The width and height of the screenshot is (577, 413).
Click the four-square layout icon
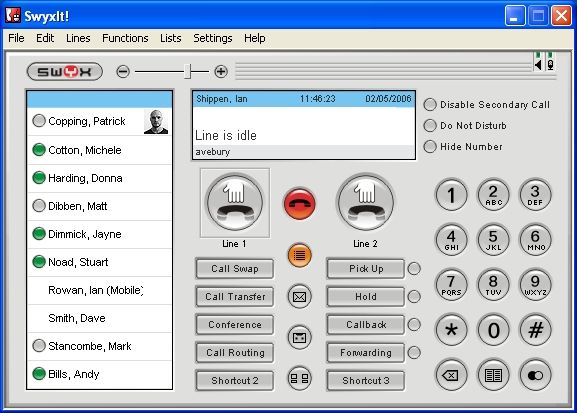click(x=300, y=378)
